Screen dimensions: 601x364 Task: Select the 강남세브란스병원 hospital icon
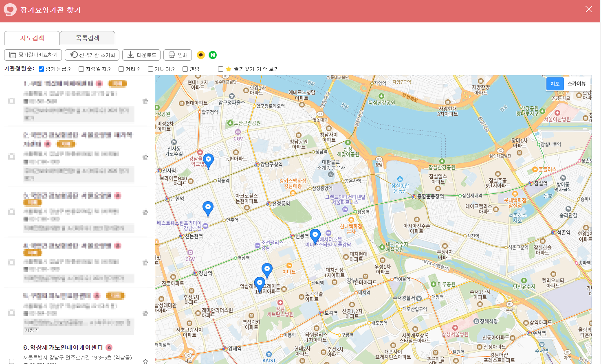[280, 303]
